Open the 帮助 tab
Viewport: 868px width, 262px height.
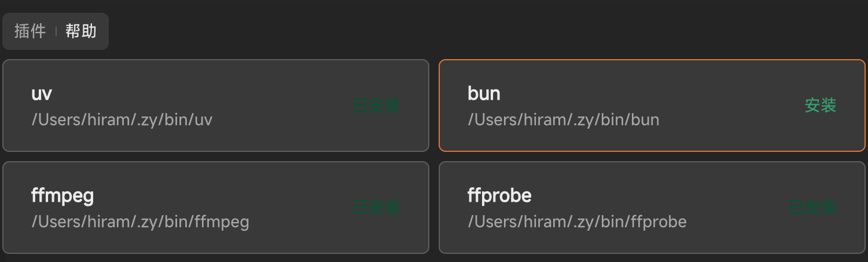point(81,31)
